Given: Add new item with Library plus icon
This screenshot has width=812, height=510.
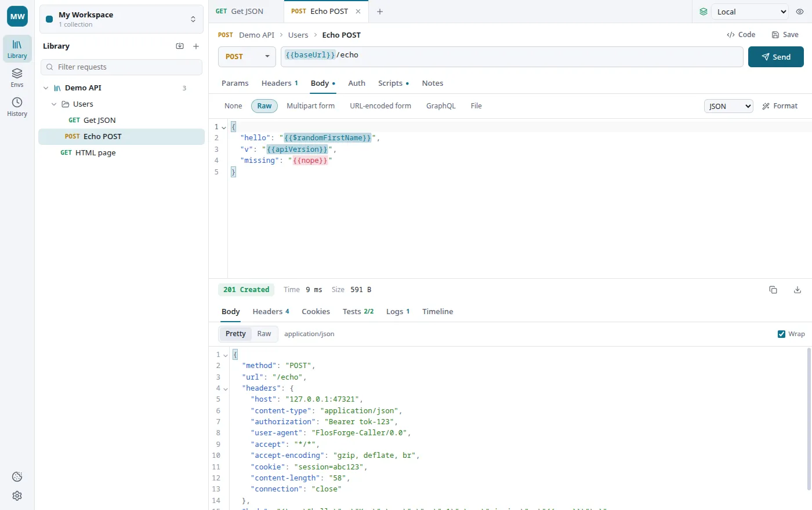Looking at the screenshot, I should [196, 46].
